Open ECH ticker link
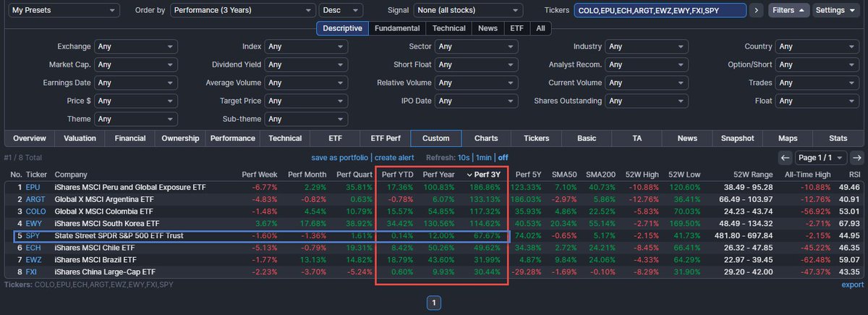Screen dimensions: 868x315 (x=33, y=248)
